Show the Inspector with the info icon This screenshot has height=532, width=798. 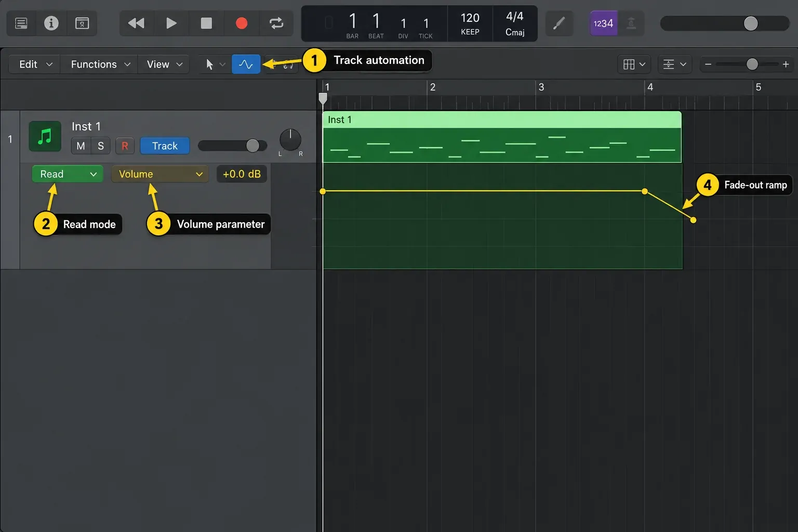tap(51, 23)
